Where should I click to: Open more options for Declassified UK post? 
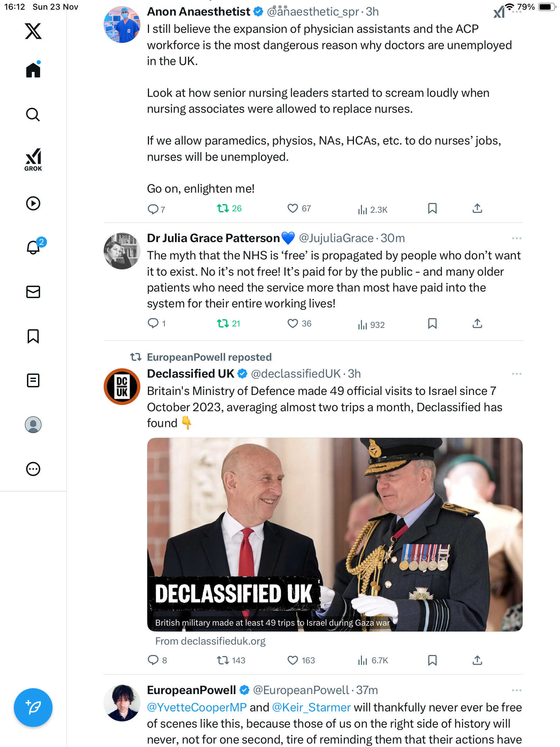click(516, 374)
